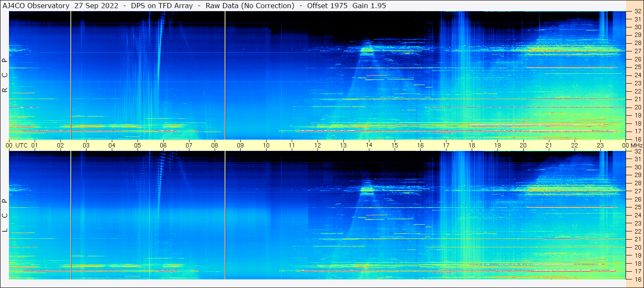Click hour 07 on the time axis
Viewport: 644px width, 288px height.
(x=189, y=145)
